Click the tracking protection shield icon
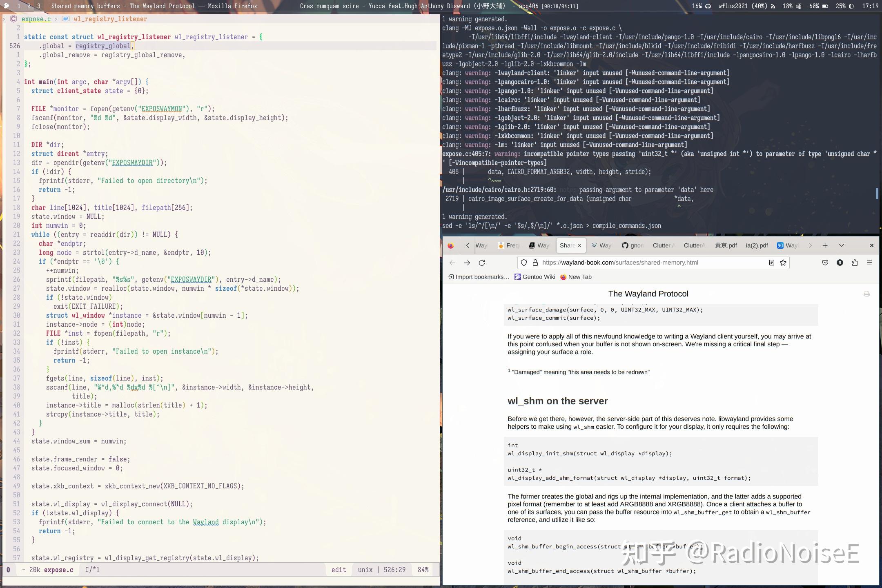 tap(524, 263)
